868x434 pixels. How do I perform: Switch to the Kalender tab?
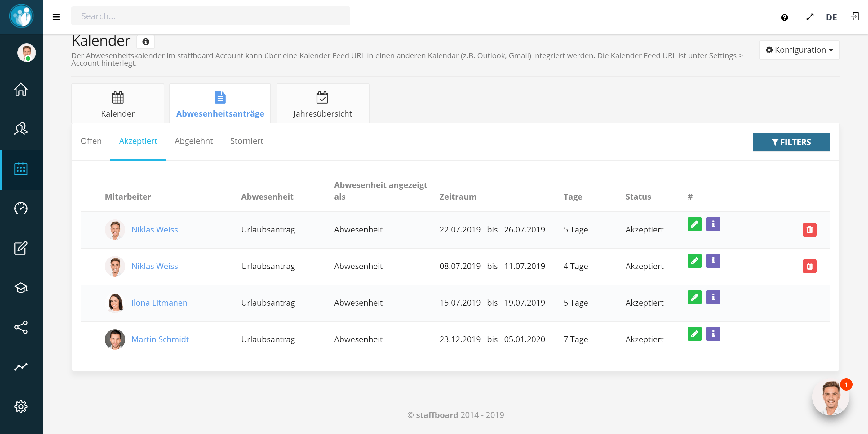(x=117, y=103)
